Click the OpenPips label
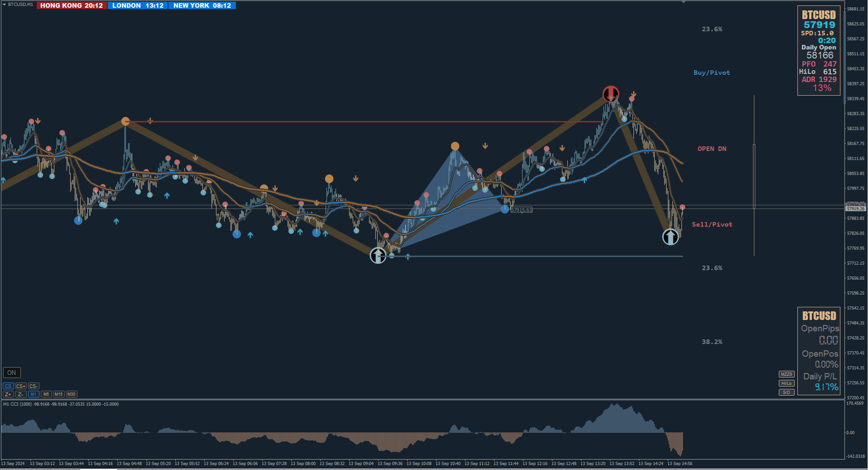Screen dimensions: 868x470 tap(820, 329)
